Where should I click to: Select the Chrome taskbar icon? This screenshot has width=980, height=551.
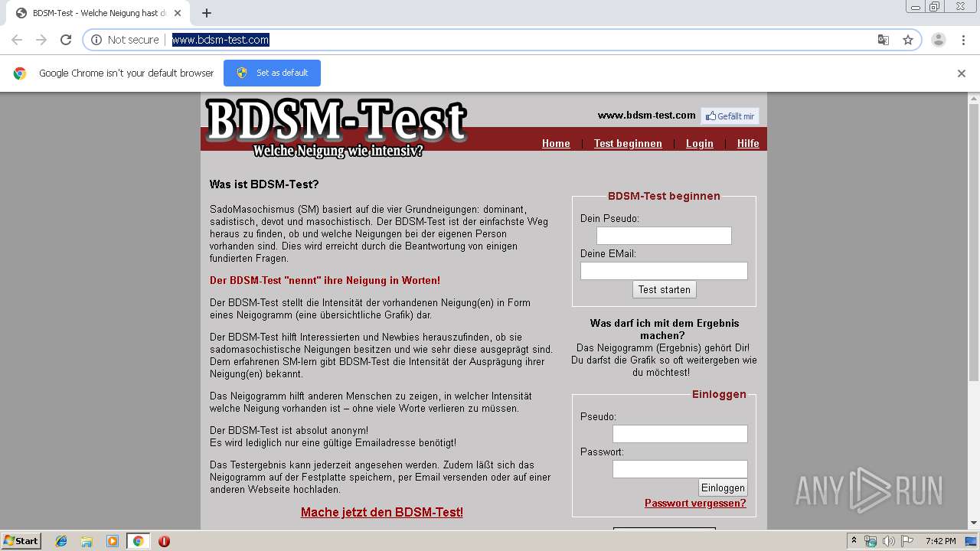[x=139, y=541]
